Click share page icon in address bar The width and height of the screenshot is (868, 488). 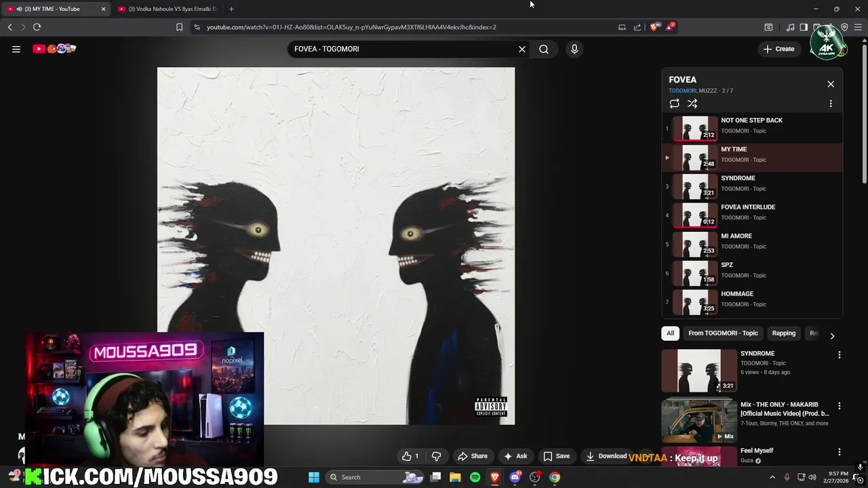(x=637, y=27)
